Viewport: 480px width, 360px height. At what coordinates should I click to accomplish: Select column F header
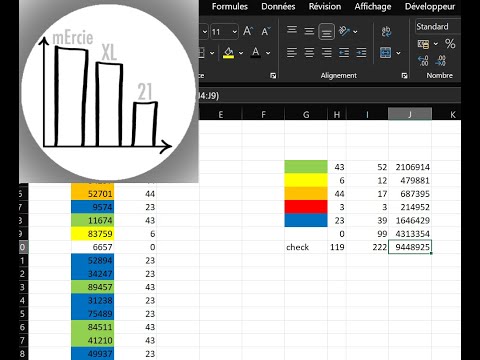tap(263, 114)
